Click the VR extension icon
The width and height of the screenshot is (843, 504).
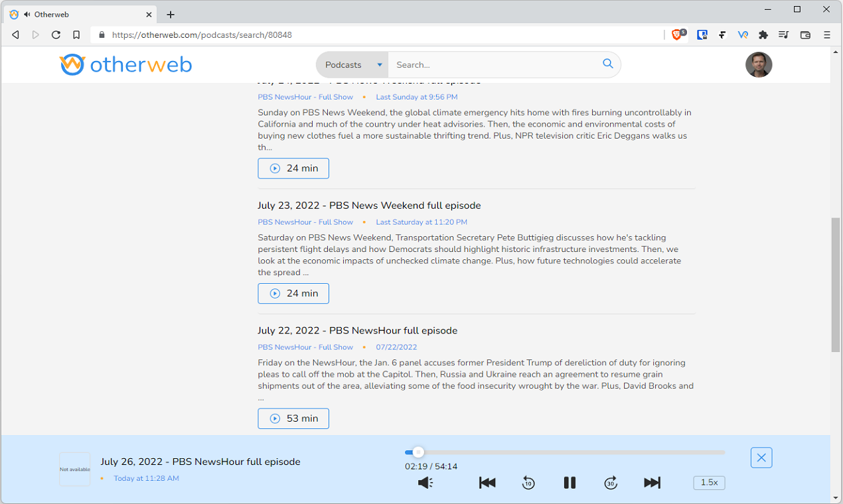pos(743,34)
